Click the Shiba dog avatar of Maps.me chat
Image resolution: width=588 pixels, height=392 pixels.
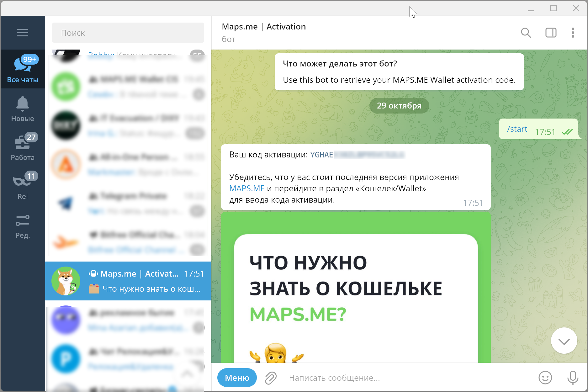(66, 281)
